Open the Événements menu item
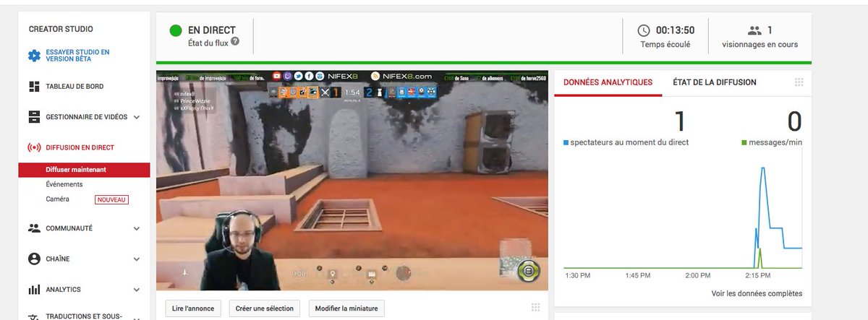 click(64, 184)
